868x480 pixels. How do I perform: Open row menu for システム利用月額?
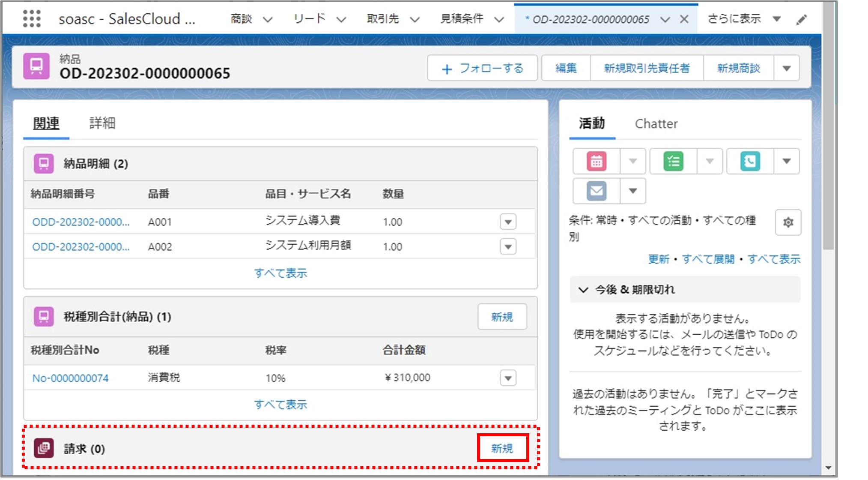pyautogui.click(x=508, y=247)
